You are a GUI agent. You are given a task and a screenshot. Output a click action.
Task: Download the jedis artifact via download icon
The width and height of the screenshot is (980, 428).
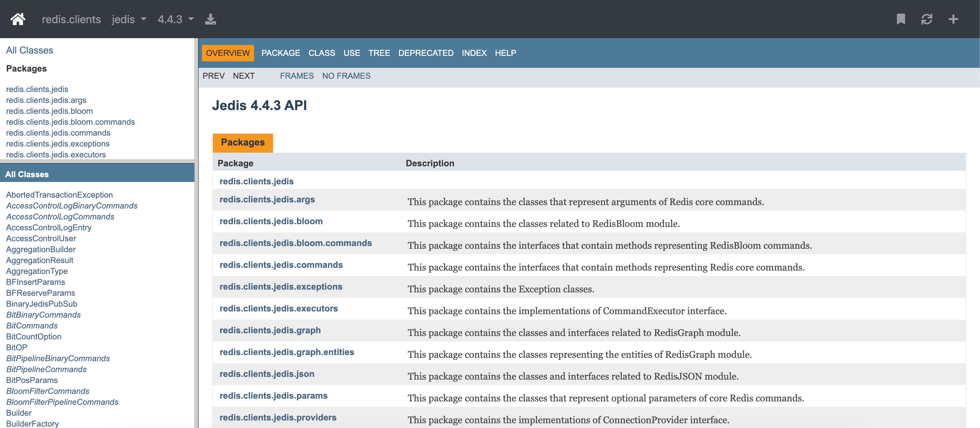[x=210, y=19]
